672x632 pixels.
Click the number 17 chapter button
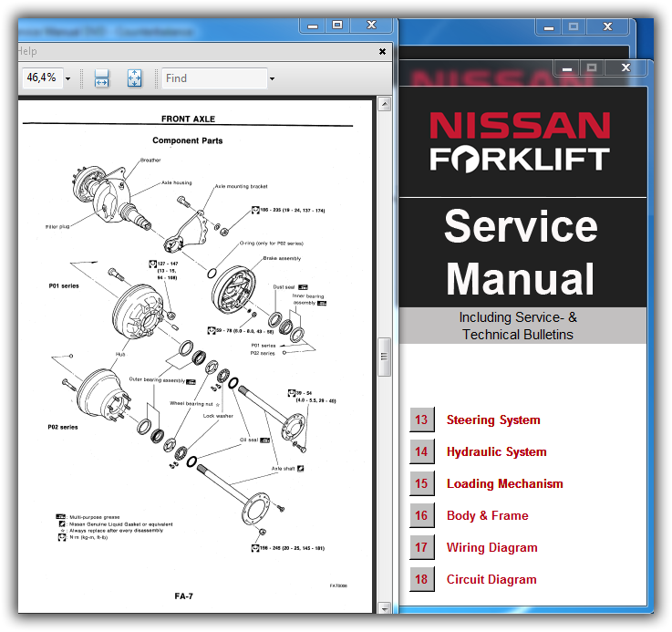(422, 547)
